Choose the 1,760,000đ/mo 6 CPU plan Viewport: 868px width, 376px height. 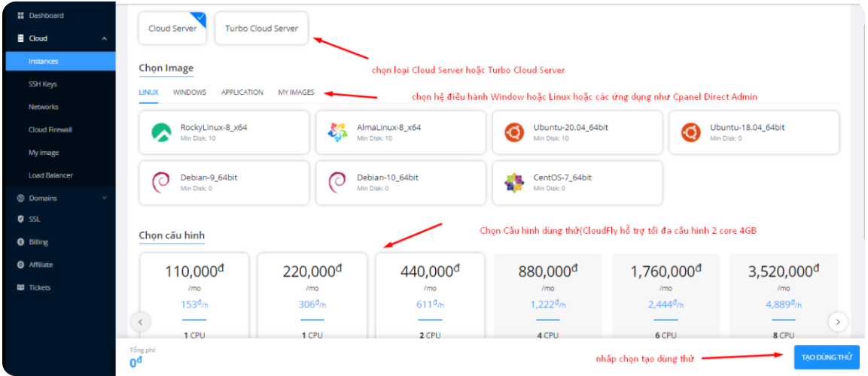[666, 296]
